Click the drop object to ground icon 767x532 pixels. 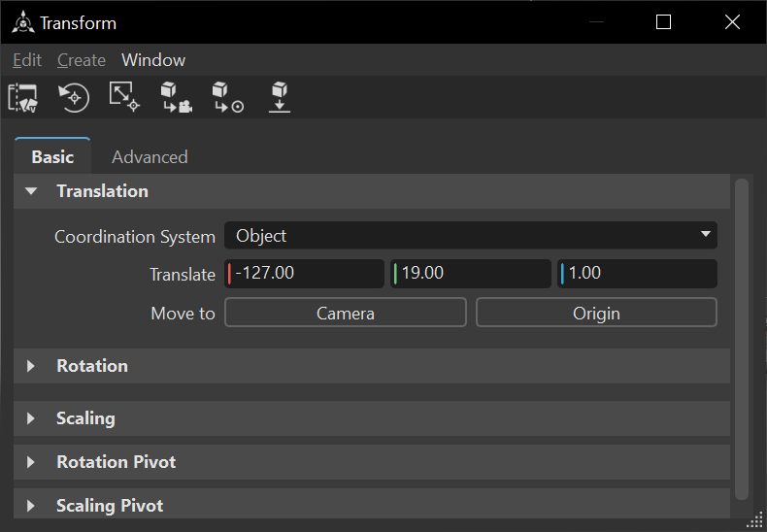click(280, 97)
